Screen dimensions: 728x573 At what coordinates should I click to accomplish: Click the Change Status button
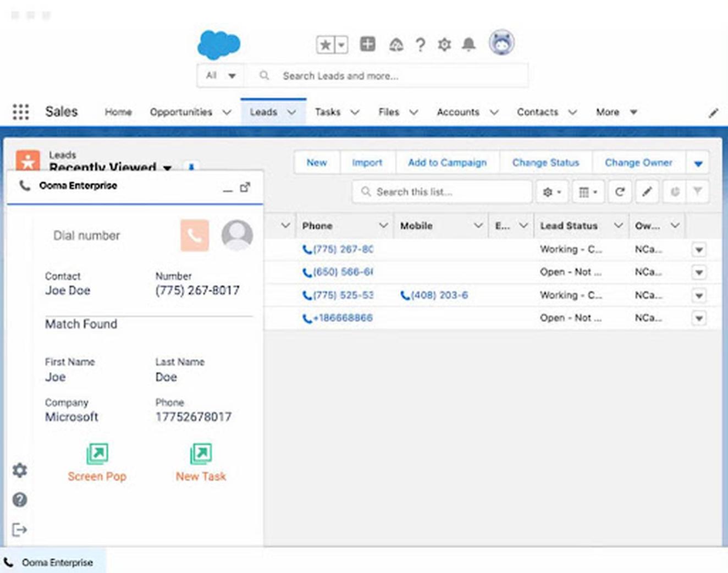pyautogui.click(x=545, y=163)
